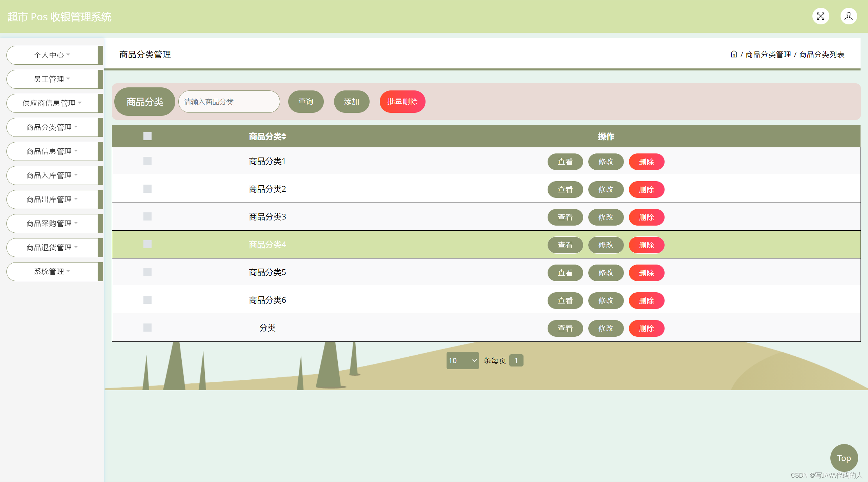Click the fullscreen expand icon in header
Viewport: 868px width, 482px height.
[x=821, y=16]
